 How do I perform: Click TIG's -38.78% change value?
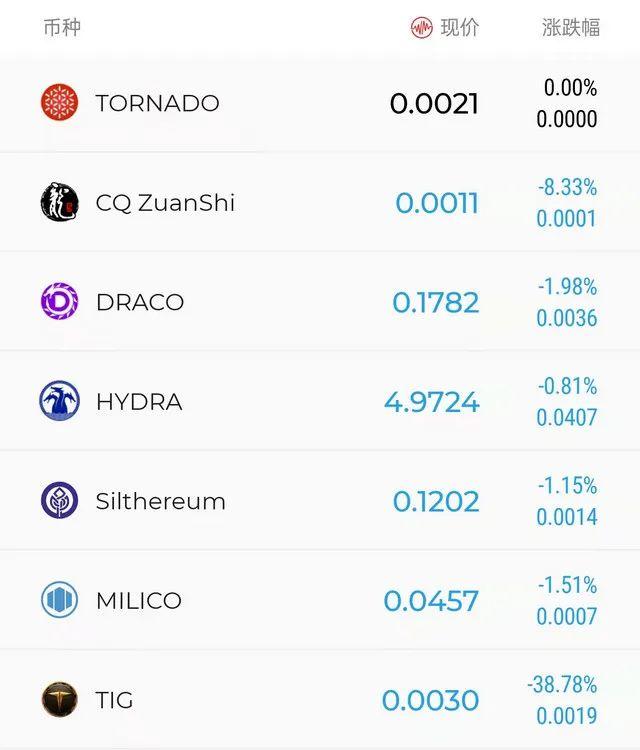562,685
